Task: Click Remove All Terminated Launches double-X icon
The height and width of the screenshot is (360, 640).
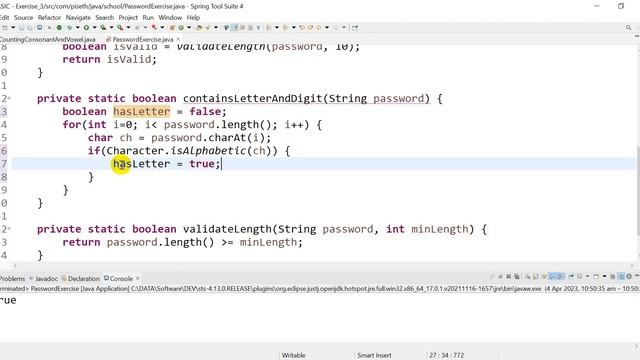Action: (x=517, y=277)
